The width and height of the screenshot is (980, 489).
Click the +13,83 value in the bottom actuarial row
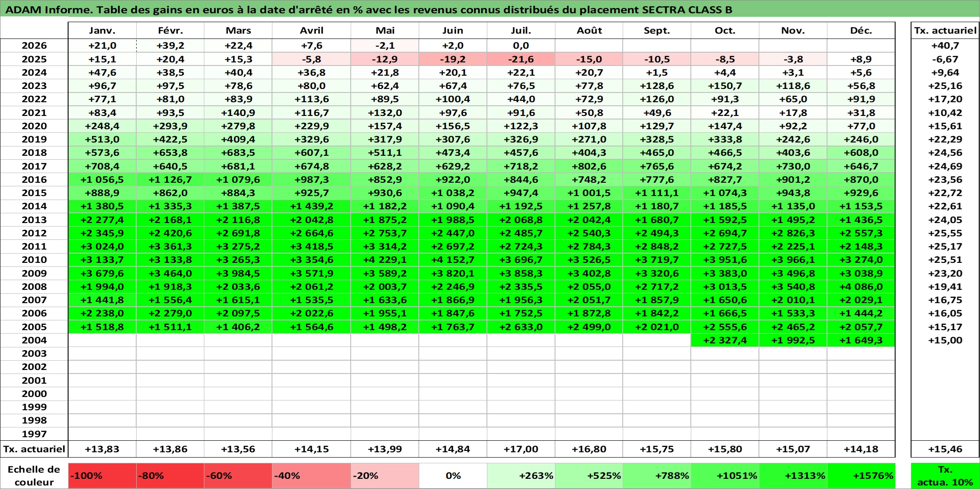tap(102, 449)
